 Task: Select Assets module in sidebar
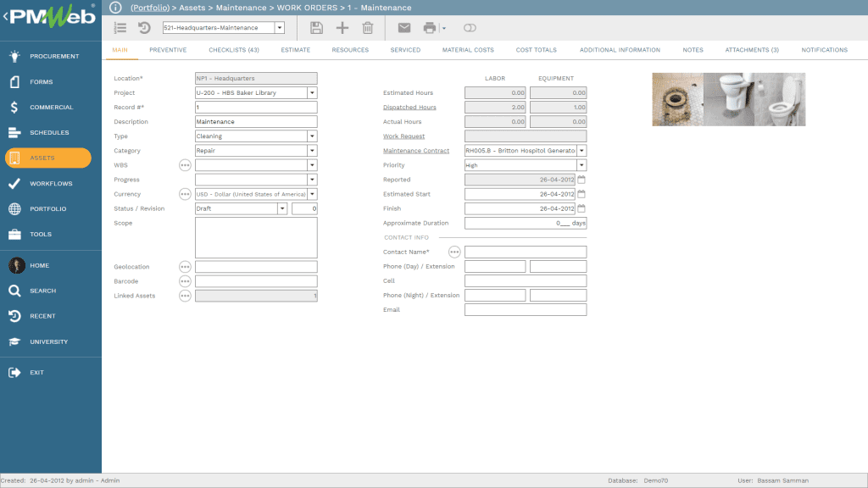tap(48, 158)
